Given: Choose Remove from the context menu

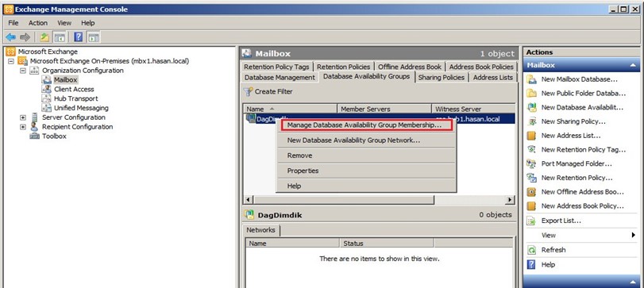Looking at the screenshot, I should 366,156.
